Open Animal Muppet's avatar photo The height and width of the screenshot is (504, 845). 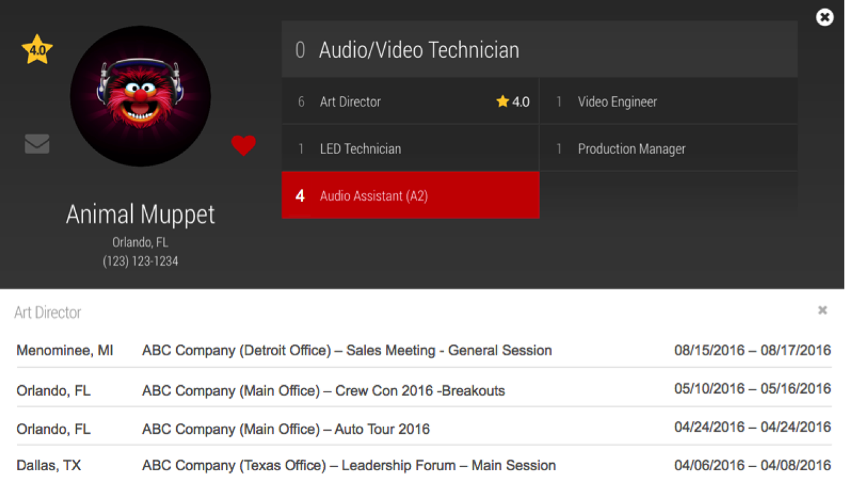pos(140,96)
